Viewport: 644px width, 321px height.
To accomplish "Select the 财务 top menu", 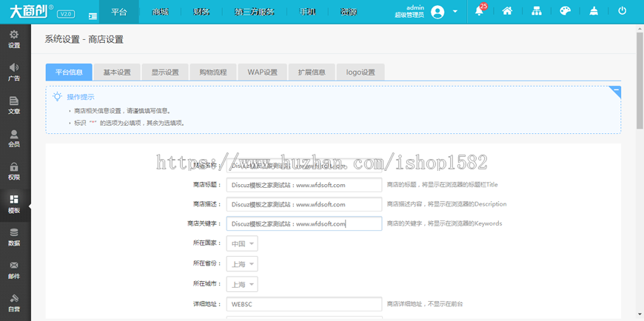I will [x=201, y=12].
